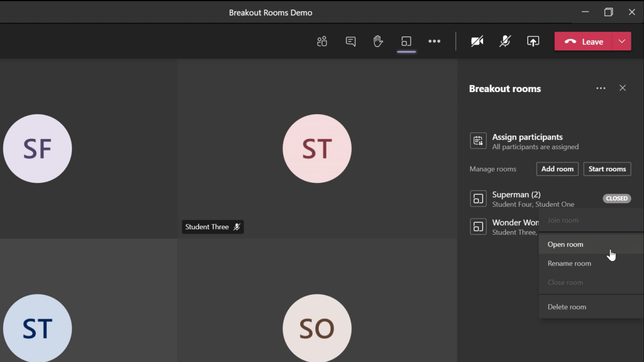Open the meeting chat

[x=351, y=41]
